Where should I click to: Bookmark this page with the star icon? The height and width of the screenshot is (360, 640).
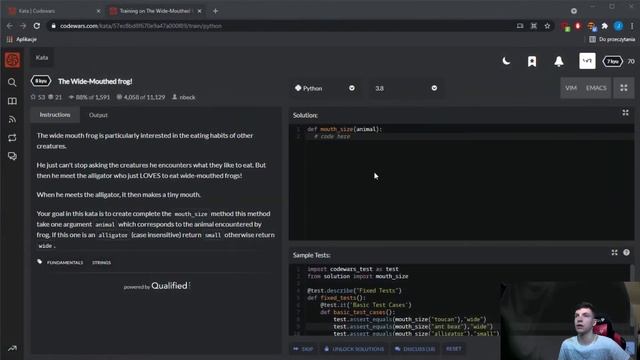pyautogui.click(x=547, y=26)
